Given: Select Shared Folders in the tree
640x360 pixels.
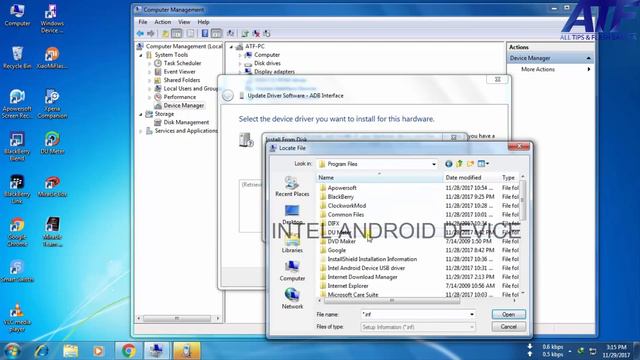Looking at the screenshot, I should tap(182, 80).
